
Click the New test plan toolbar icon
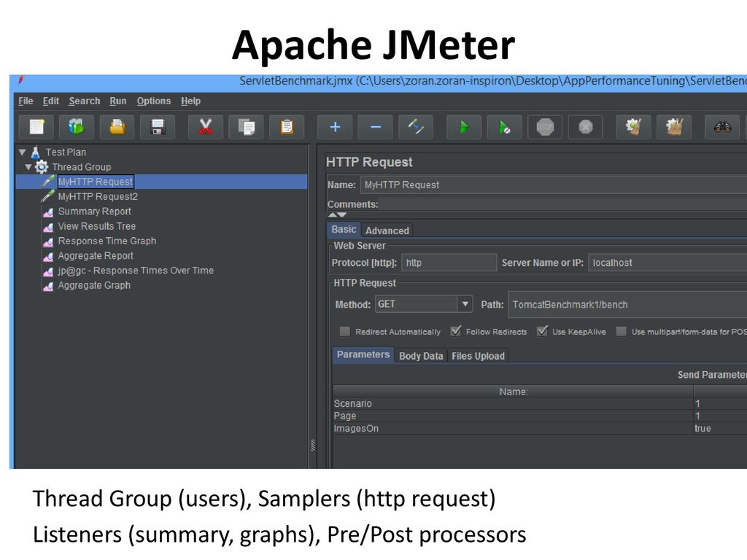(x=36, y=127)
